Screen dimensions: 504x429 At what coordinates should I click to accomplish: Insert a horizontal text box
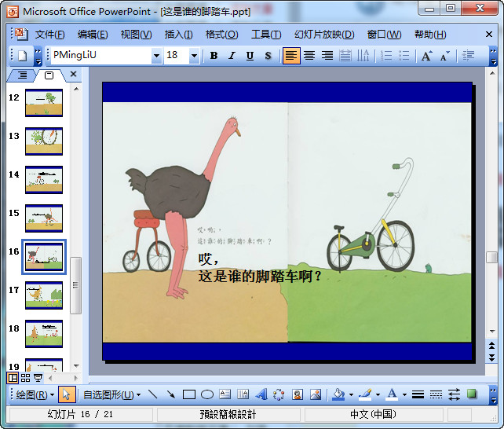tap(225, 394)
